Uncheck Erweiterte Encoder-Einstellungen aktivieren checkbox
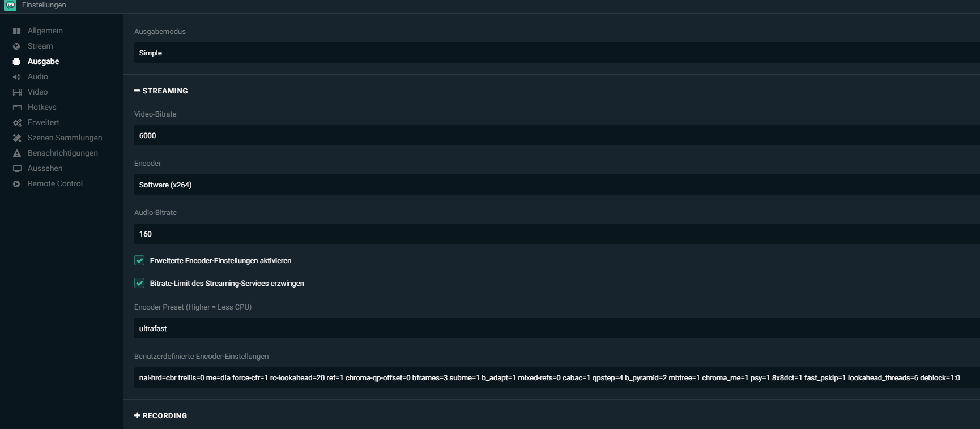Image resolution: width=980 pixels, height=429 pixels. 139,260
